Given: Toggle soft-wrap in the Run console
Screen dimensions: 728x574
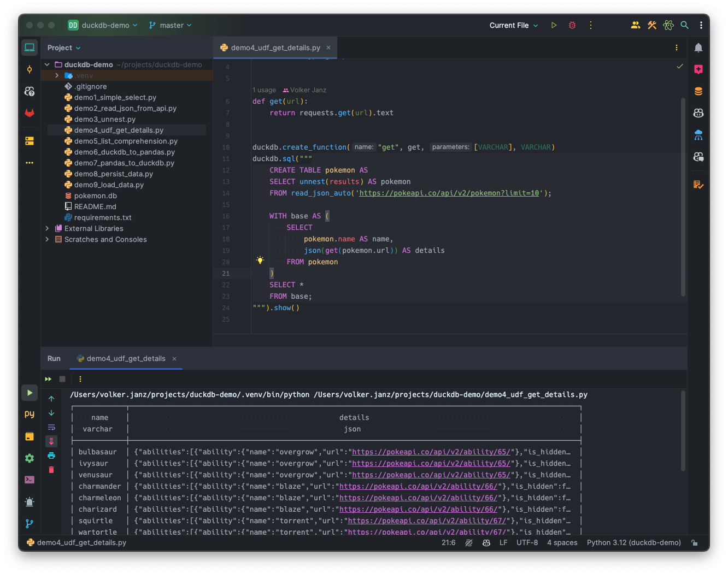Looking at the screenshot, I should (x=51, y=427).
